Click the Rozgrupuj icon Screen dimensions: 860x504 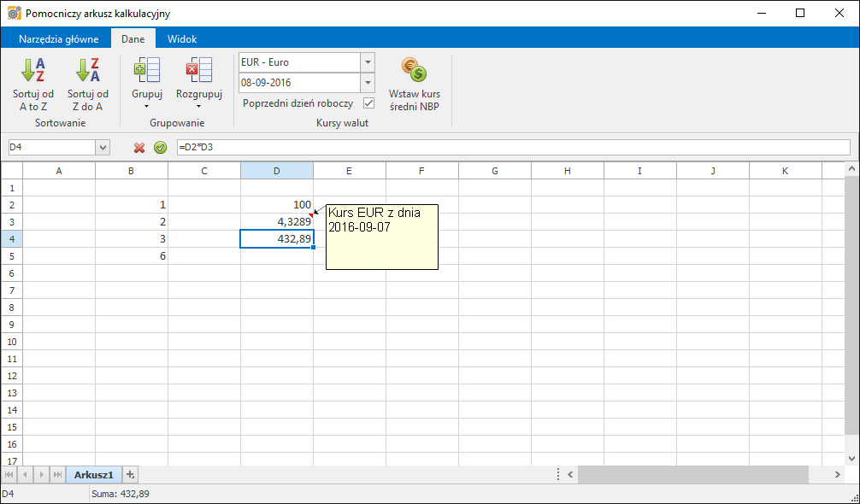pyautogui.click(x=198, y=71)
